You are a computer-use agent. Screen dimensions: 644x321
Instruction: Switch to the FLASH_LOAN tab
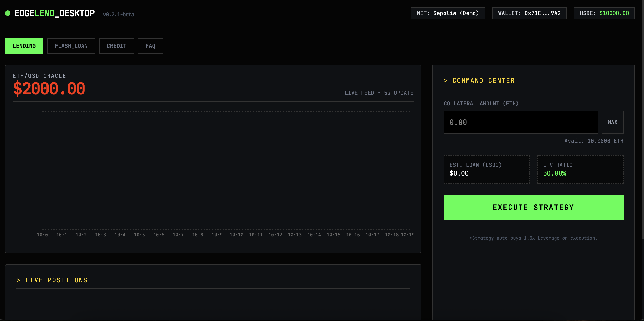[71, 46]
